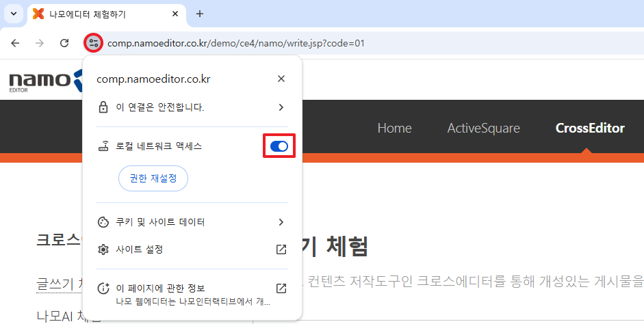Select CrossEditor in the navigation bar
This screenshot has height=324, width=644.
coord(589,129)
